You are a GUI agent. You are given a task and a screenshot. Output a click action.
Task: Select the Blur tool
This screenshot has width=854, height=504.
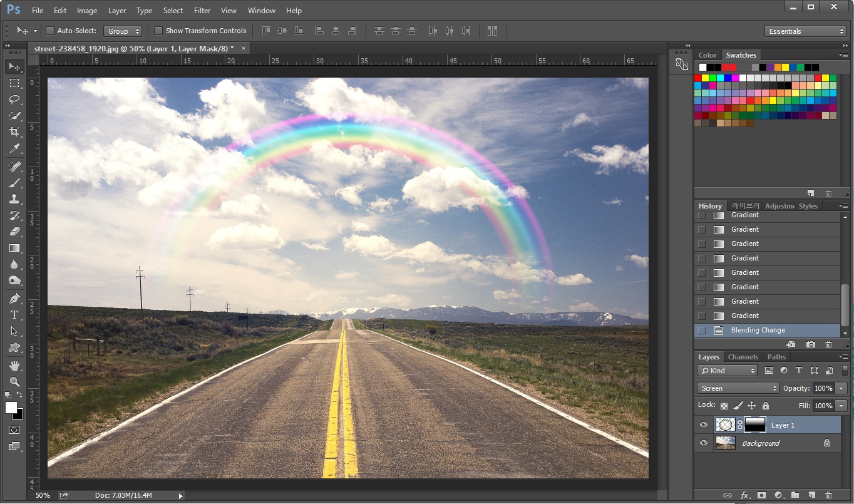tap(14, 264)
